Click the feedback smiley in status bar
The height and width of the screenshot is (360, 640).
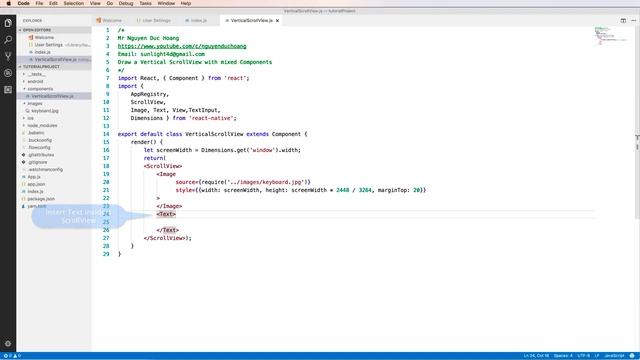coord(632,356)
